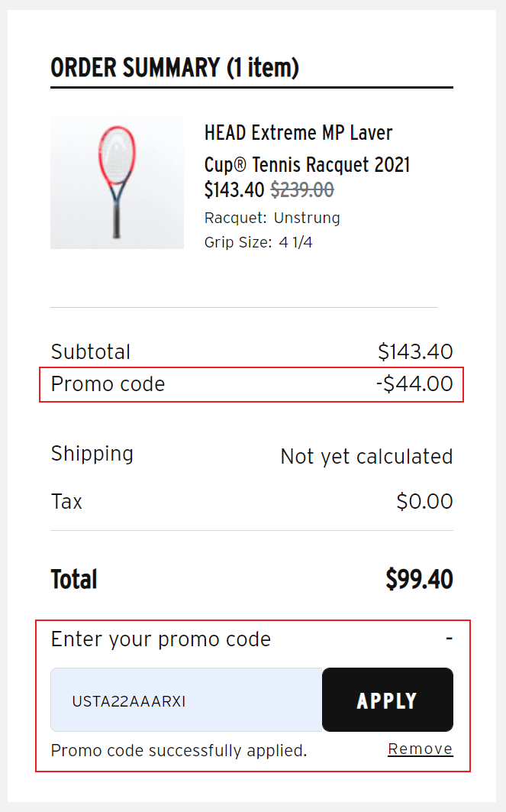Click the -$44.00 promo discount amount
This screenshot has width=506, height=812.
[414, 383]
